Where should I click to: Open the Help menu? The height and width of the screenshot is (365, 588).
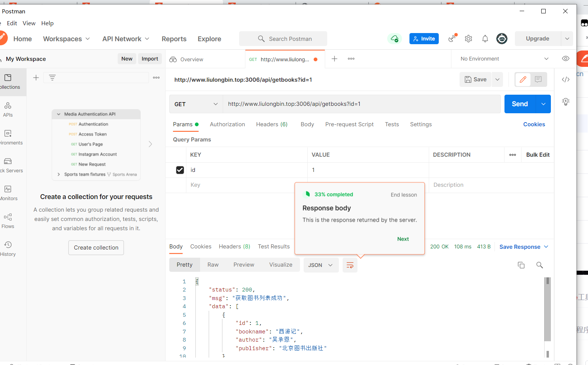click(48, 23)
